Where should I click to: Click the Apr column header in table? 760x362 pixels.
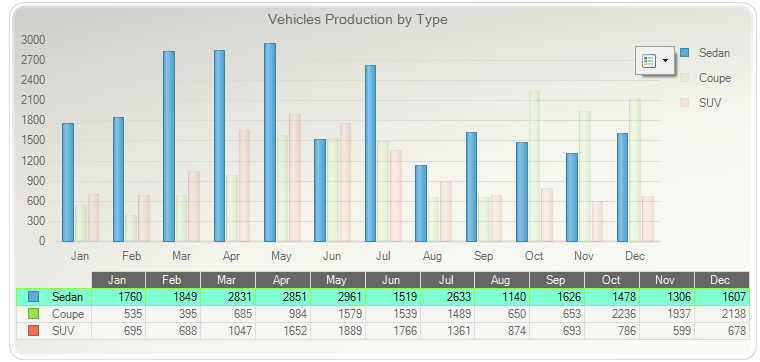[283, 280]
